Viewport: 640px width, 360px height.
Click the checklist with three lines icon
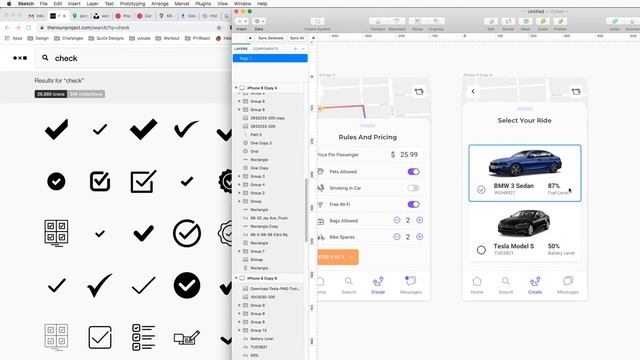(143, 337)
